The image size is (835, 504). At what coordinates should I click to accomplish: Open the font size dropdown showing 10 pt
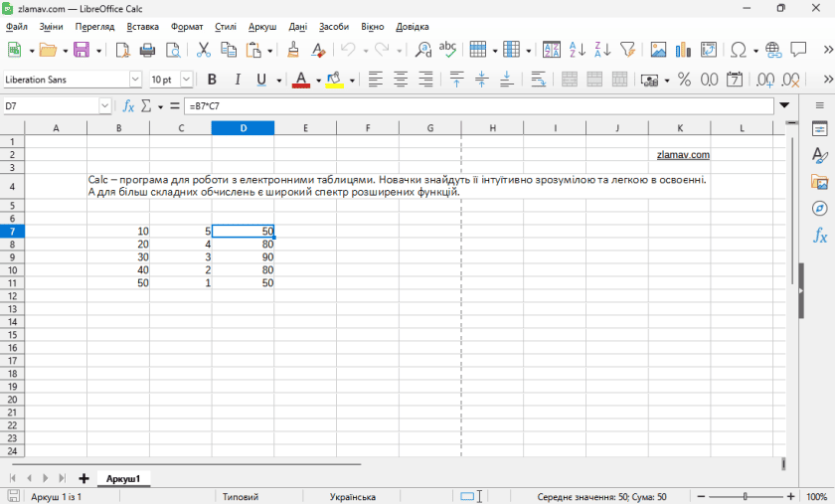pyautogui.click(x=191, y=80)
